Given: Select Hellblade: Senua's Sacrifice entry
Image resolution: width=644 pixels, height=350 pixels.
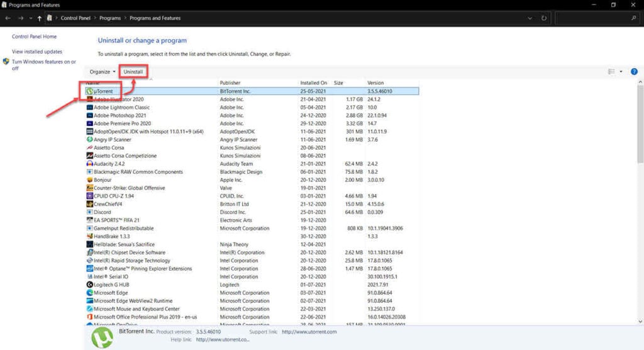Looking at the screenshot, I should 252,244.
